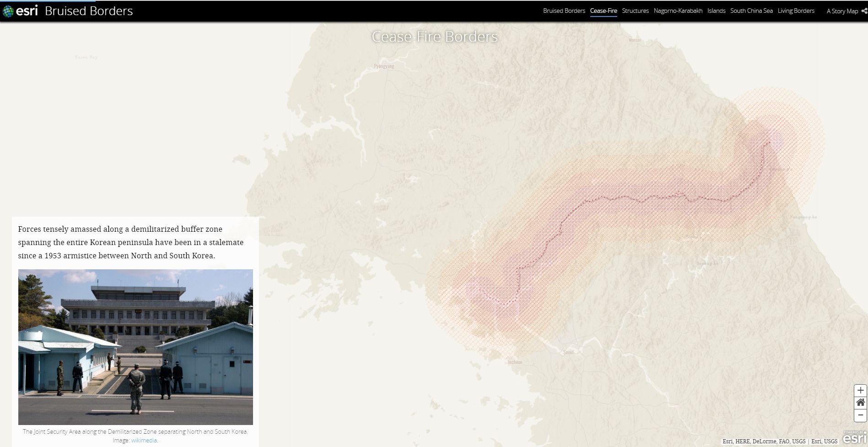Click the Pyongyang label on the map
868x447 pixels.
[x=384, y=66]
